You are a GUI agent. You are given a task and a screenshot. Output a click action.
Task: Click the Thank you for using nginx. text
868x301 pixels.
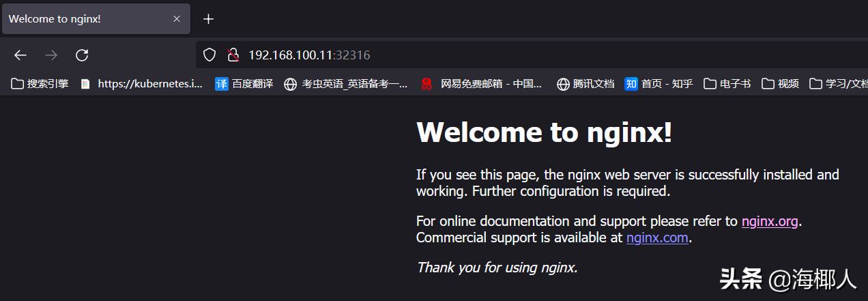[497, 268]
